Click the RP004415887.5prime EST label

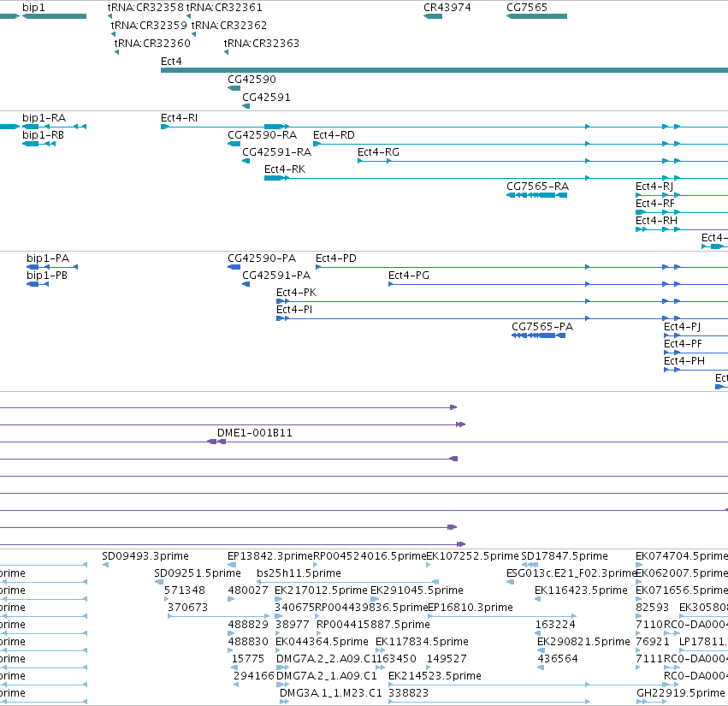(x=373, y=625)
